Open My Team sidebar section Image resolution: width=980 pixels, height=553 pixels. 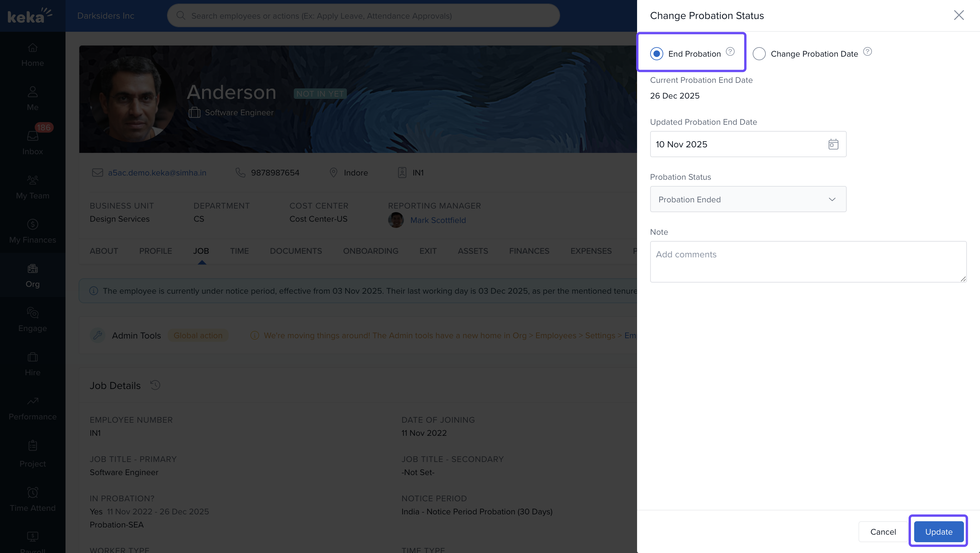coord(33,187)
